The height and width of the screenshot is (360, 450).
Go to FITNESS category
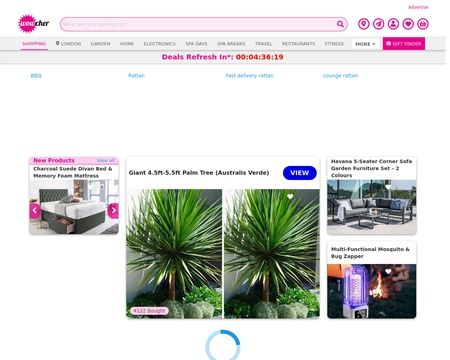(x=334, y=44)
